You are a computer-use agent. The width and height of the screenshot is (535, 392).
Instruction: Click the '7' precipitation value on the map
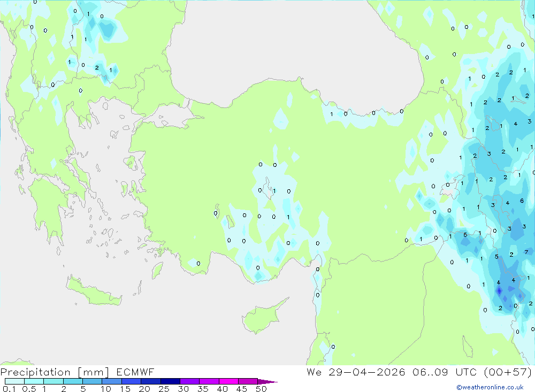pyautogui.click(x=526, y=252)
